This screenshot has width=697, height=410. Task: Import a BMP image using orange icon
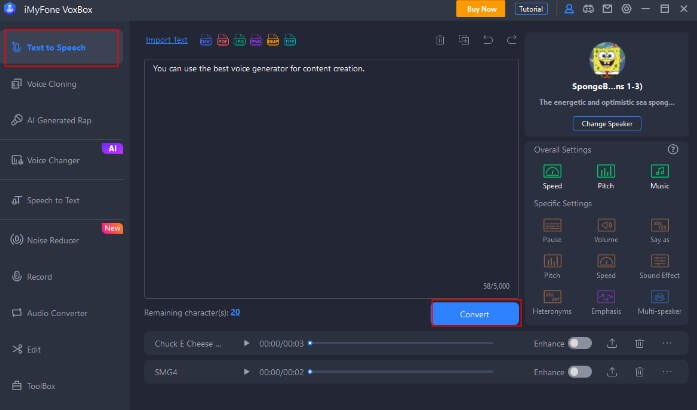(273, 40)
